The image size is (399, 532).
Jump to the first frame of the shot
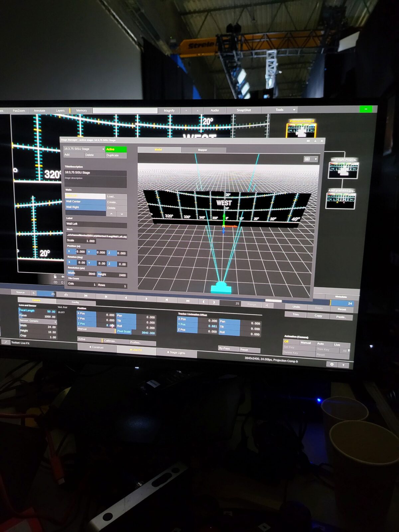(86, 295)
